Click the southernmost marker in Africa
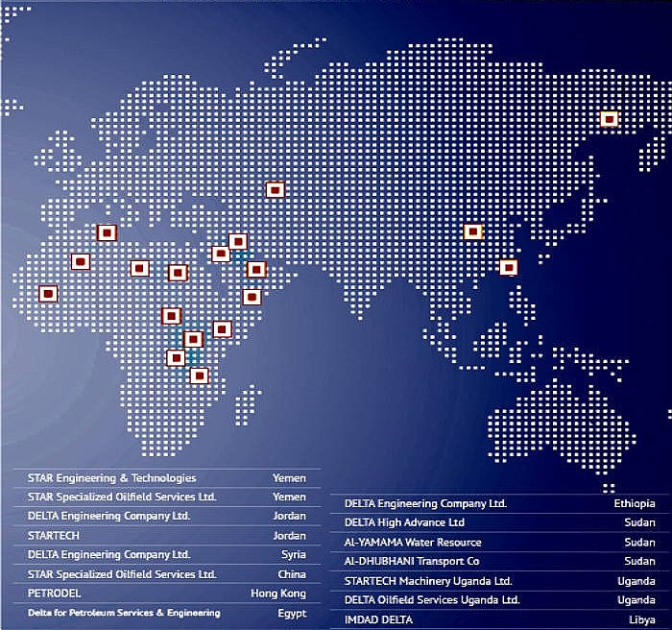672x630 pixels. [199, 376]
